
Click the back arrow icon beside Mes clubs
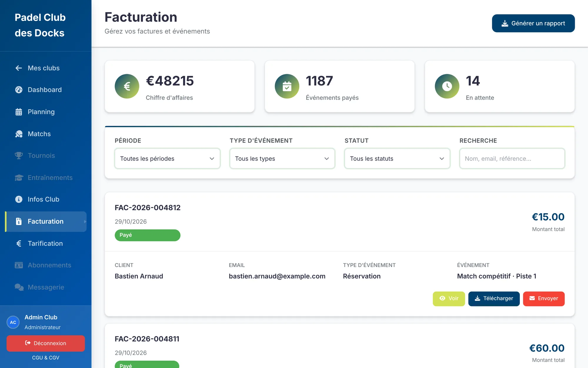point(19,68)
